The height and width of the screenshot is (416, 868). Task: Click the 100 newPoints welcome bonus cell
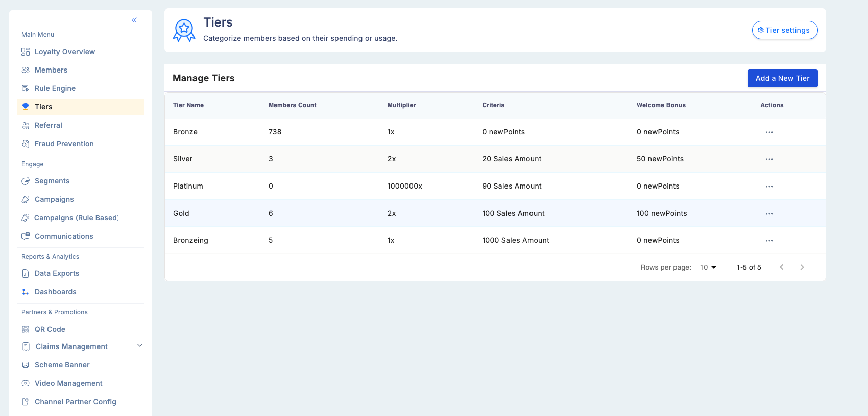pyautogui.click(x=662, y=213)
